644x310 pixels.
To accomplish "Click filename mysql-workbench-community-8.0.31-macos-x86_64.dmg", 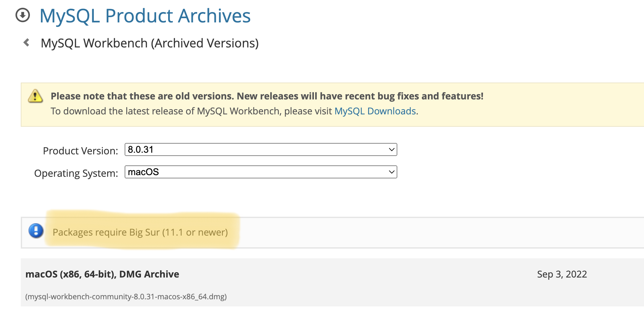I will click(x=126, y=297).
